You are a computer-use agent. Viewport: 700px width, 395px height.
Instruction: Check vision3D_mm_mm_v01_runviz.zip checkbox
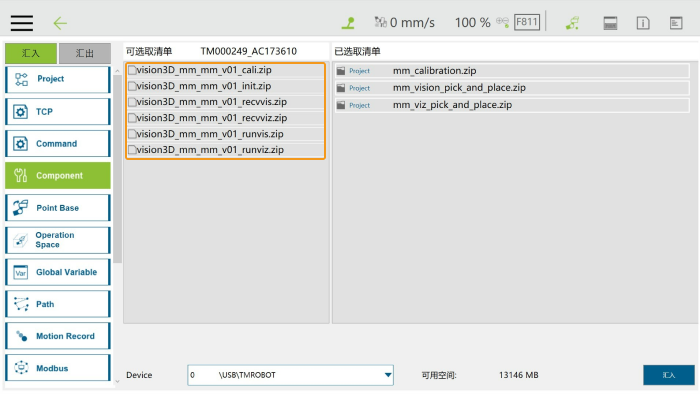click(132, 150)
